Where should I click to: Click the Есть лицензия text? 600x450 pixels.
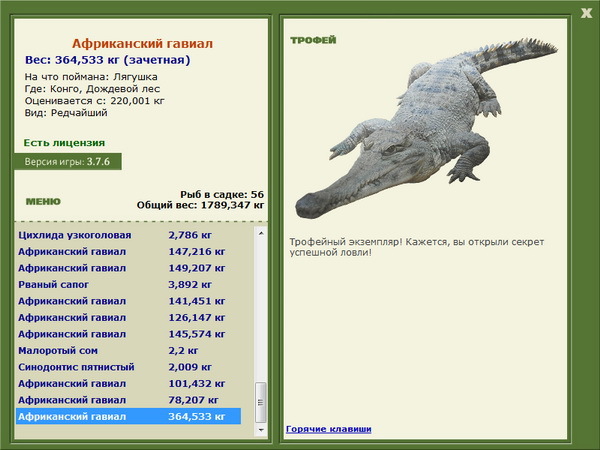point(64,143)
